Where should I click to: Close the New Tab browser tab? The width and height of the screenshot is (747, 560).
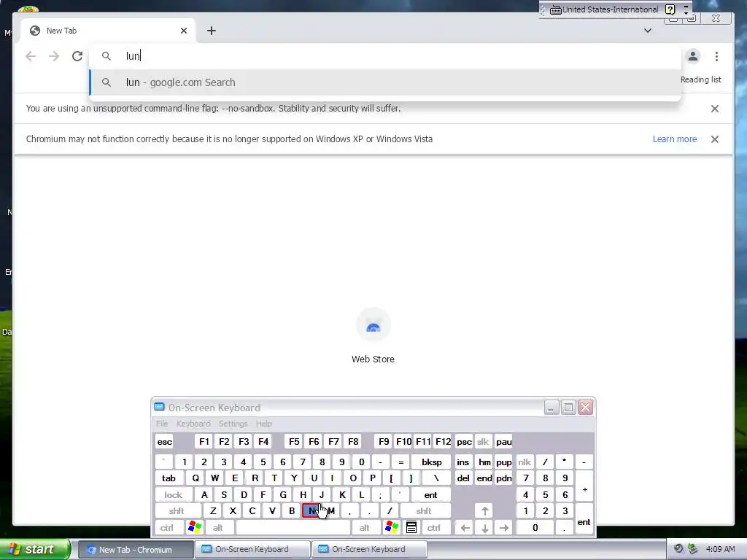tap(183, 31)
